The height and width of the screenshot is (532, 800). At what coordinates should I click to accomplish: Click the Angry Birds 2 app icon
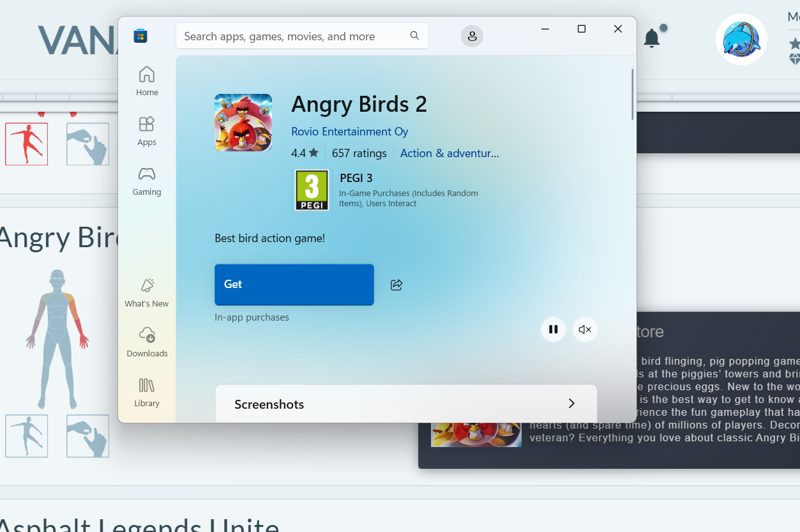tap(243, 123)
